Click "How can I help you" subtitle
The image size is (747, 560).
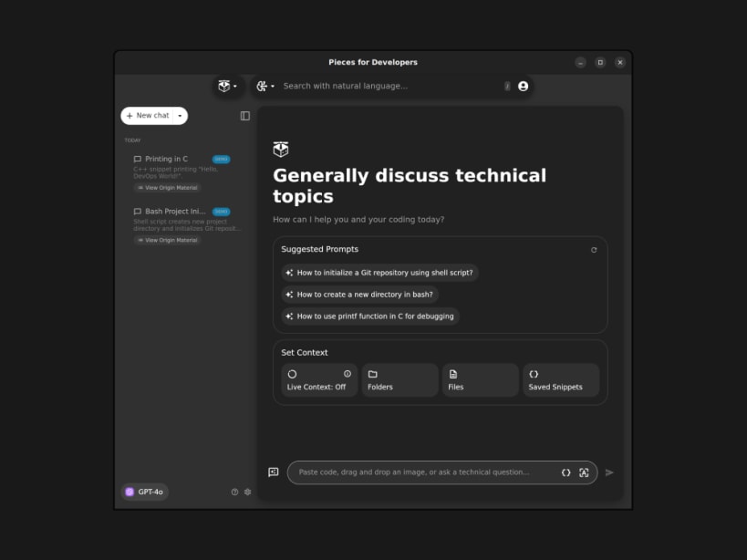(x=358, y=220)
